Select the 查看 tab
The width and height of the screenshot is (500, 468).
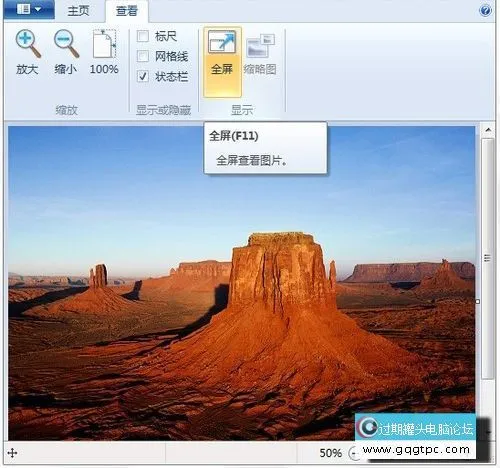pos(127,11)
